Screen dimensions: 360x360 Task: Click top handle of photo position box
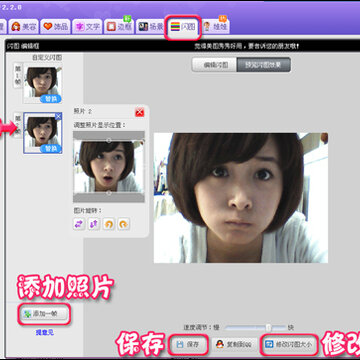[109, 141]
